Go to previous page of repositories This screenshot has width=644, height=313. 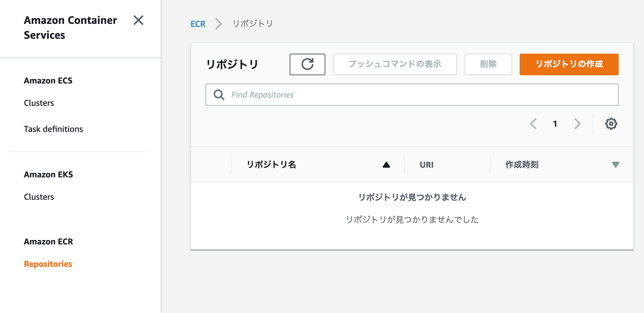[533, 124]
